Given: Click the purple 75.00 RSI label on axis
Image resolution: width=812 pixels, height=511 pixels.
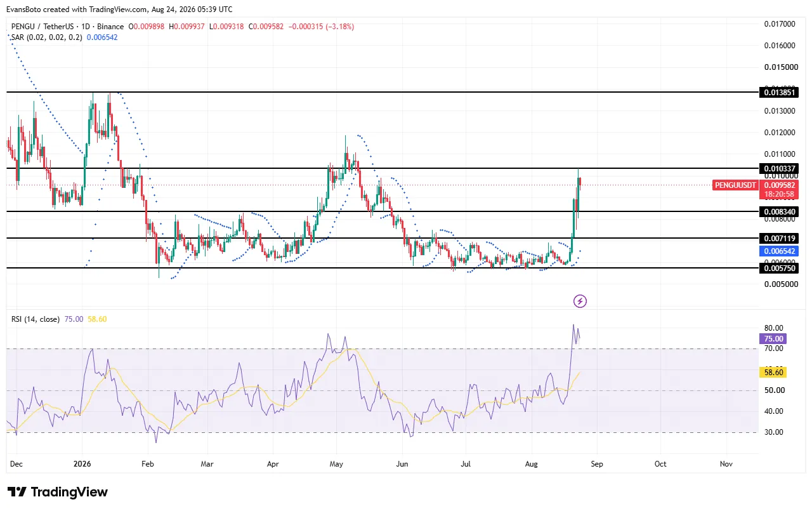Looking at the screenshot, I should point(774,339).
